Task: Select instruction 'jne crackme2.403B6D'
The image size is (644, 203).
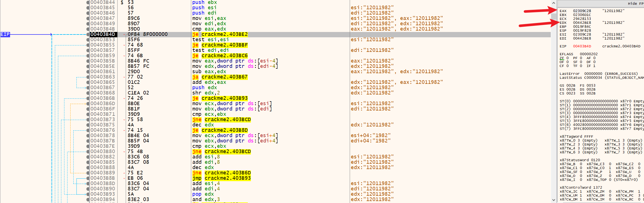Action: (221, 173)
